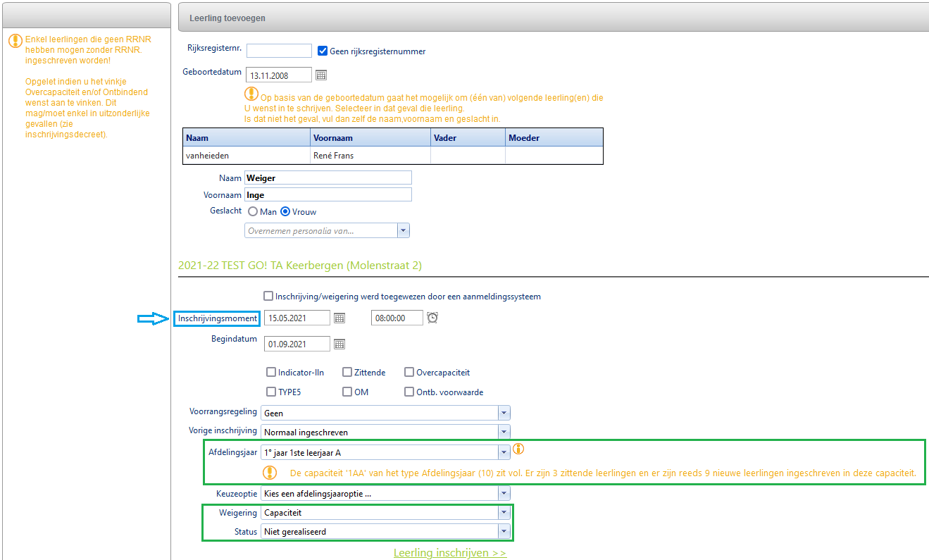The height and width of the screenshot is (560, 929).
Task: Enable the Overcapaciteit checkbox
Action: (409, 372)
